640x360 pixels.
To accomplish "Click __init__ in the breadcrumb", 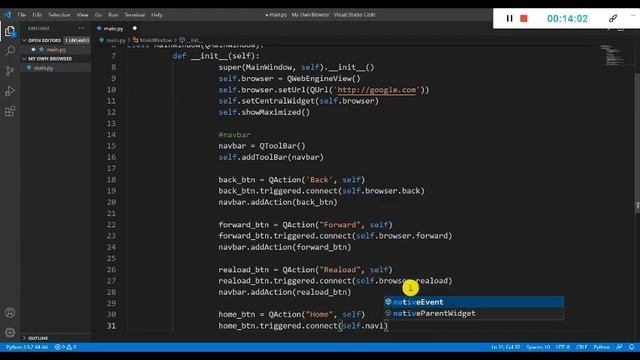I will point(195,40).
